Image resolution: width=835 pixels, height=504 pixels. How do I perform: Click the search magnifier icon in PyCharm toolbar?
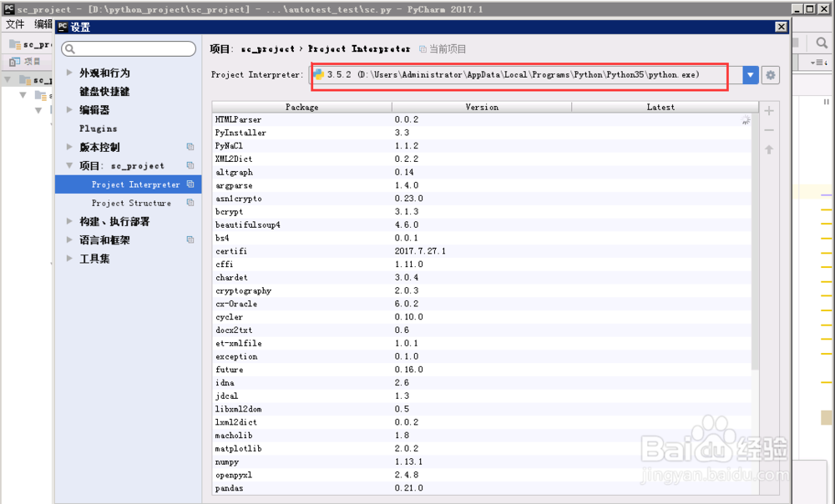(821, 43)
